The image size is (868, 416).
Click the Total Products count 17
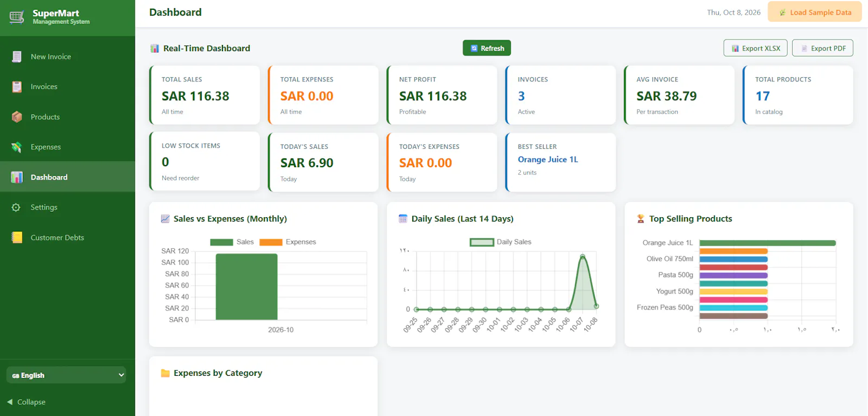763,96
